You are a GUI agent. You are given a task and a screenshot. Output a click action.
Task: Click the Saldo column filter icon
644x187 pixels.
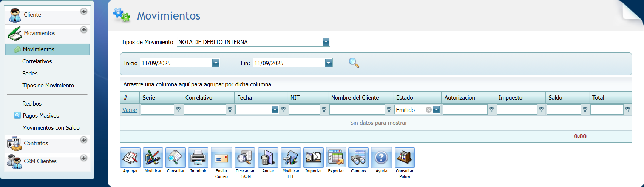[x=585, y=110]
